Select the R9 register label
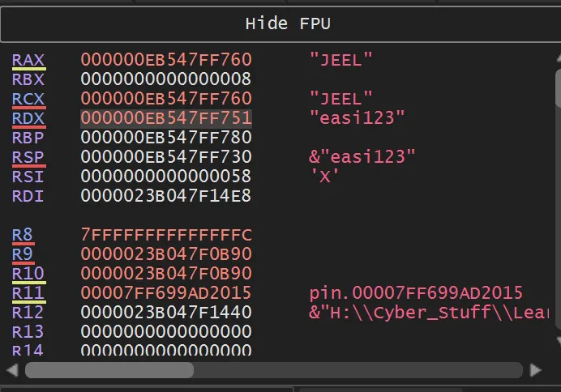This screenshot has width=561, height=392. 23,254
